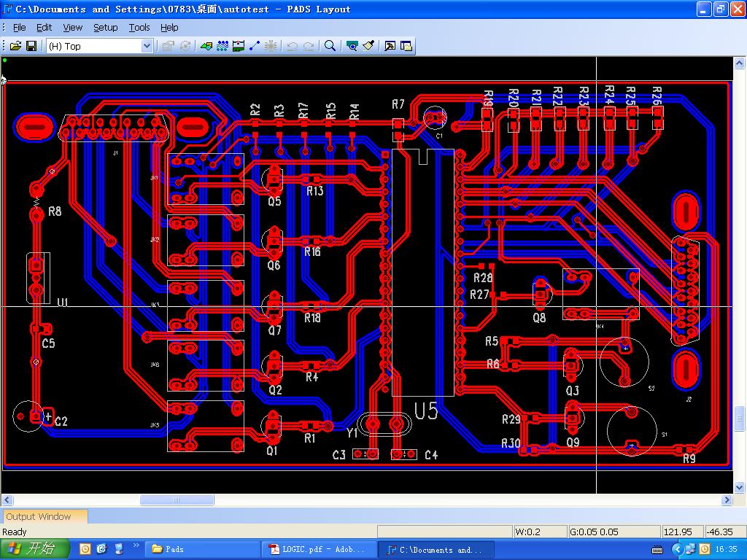Click the Open file icon
747x560 pixels.
click(x=15, y=46)
